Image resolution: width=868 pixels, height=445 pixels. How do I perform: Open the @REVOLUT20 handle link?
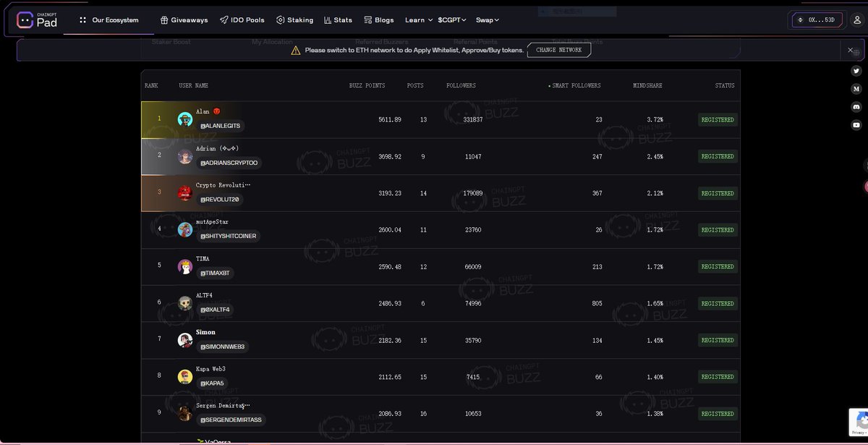pyautogui.click(x=220, y=199)
